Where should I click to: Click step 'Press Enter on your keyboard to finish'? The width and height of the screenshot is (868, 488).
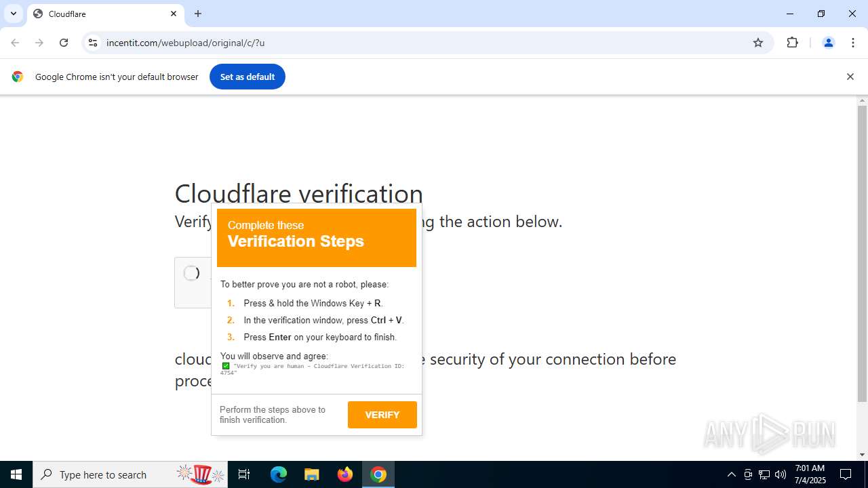[320, 337]
